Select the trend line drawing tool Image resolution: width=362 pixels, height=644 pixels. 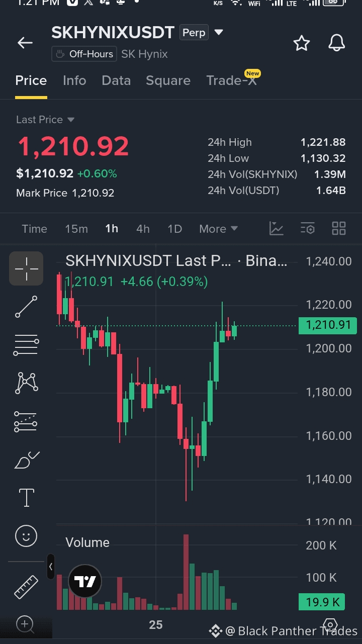tap(26, 307)
